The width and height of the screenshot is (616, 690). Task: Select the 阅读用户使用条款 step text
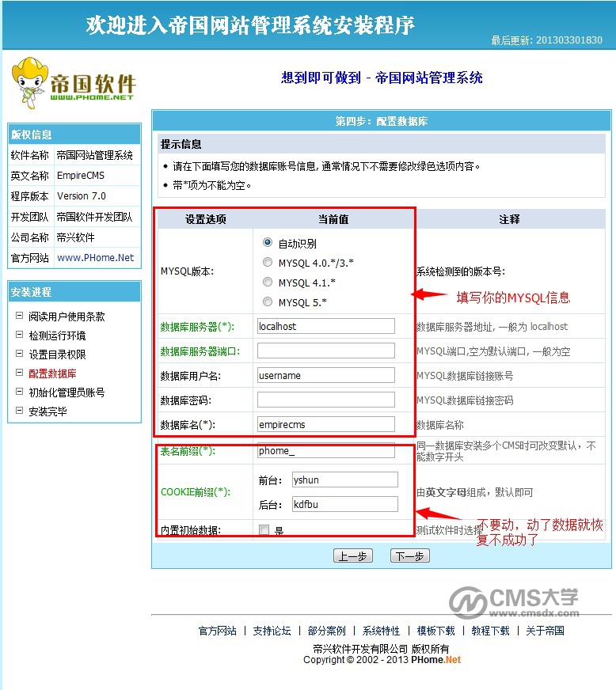(67, 317)
